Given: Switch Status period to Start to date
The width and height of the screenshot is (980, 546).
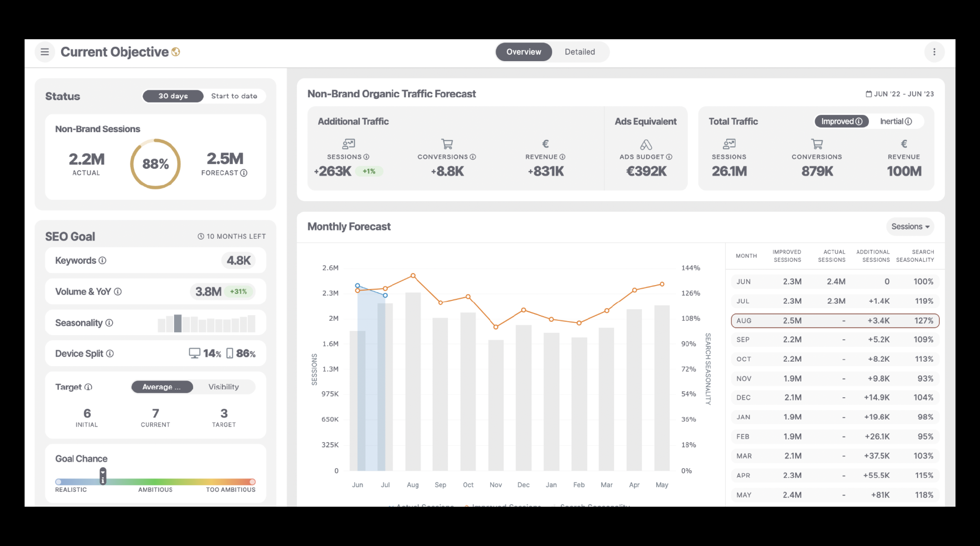Looking at the screenshot, I should click(234, 96).
